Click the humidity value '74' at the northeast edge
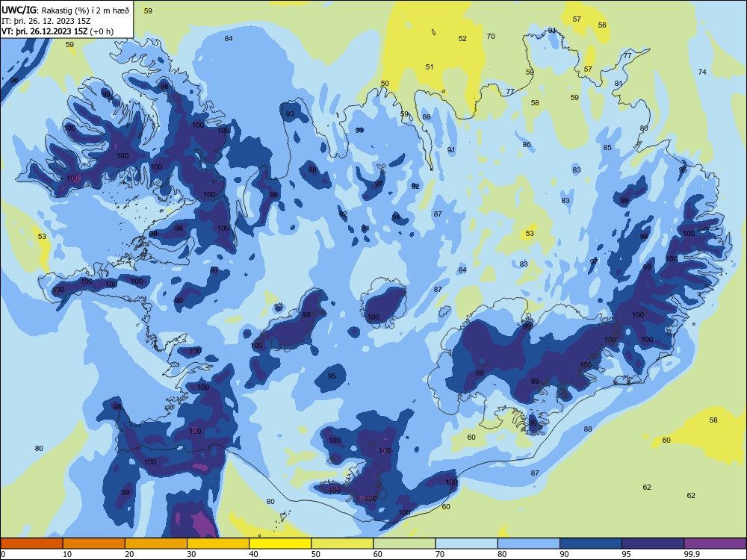The image size is (747, 560). 702,72
